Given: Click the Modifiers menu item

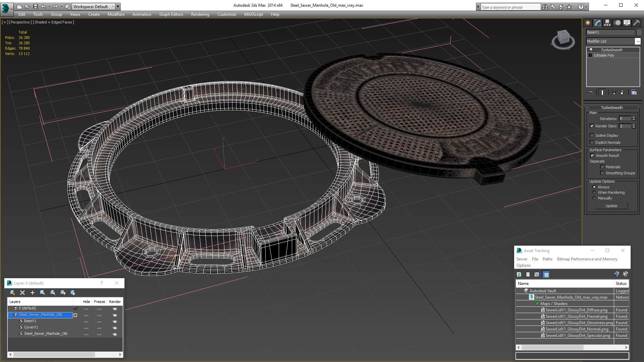Looking at the screenshot, I should point(115,14).
